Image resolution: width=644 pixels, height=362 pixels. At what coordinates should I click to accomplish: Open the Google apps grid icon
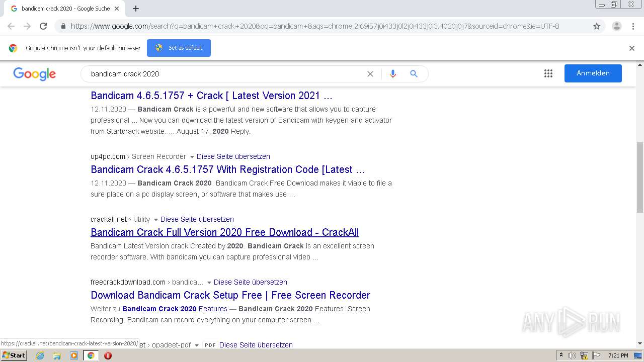[x=548, y=73]
